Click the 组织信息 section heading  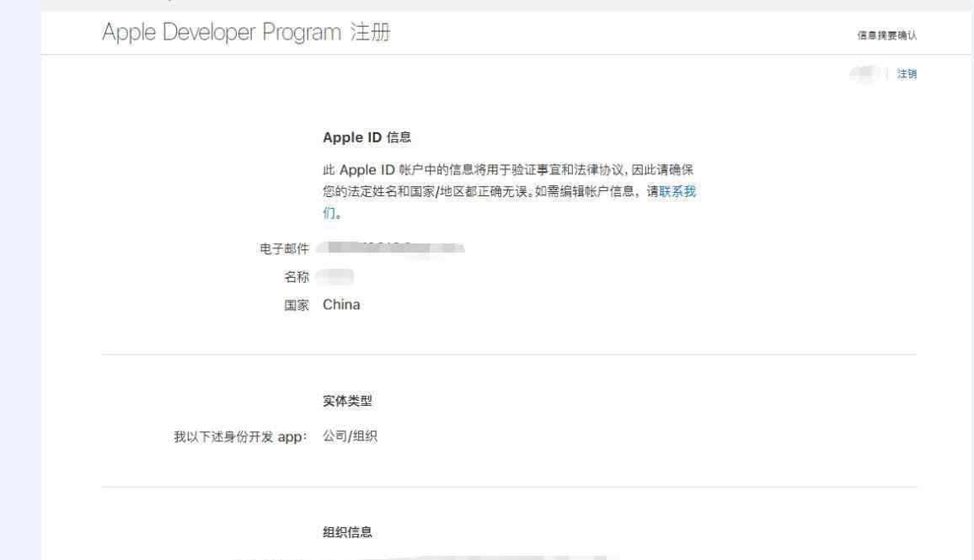click(347, 532)
